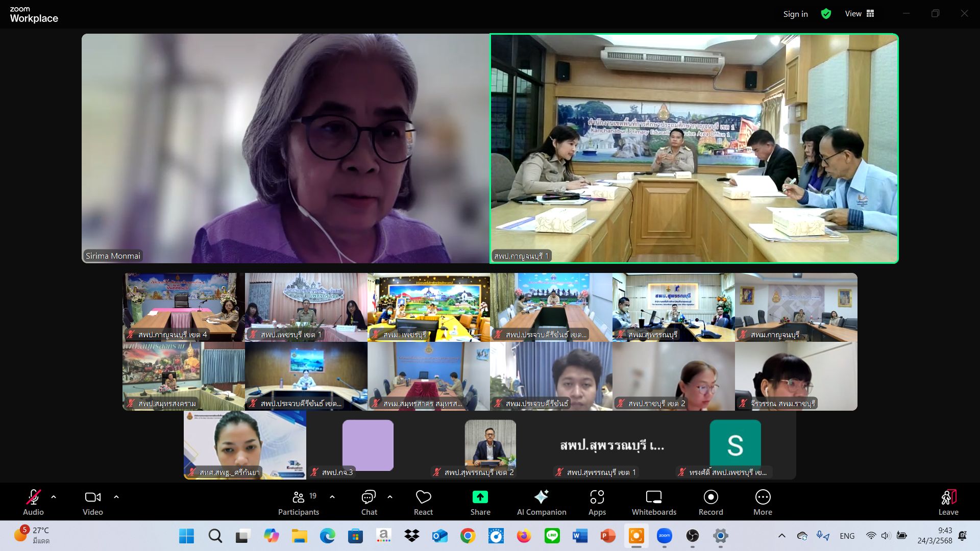Open AI Companion

tap(542, 503)
